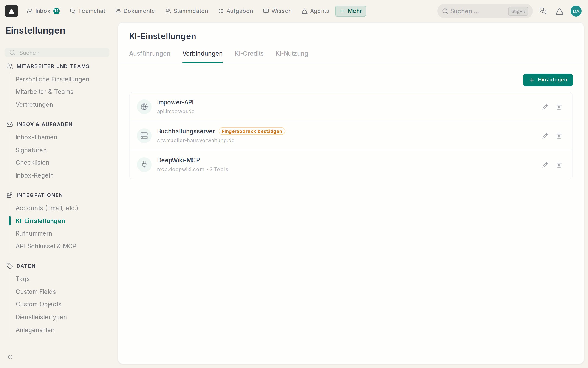
Task: Open Rufnummern settings
Action: [34, 233]
